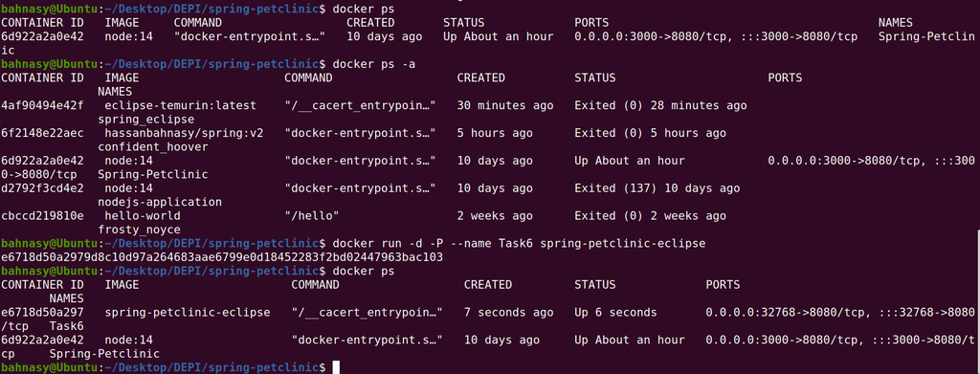Click the scrollbar on the terminal's right edge
The height and width of the screenshot is (374, 980).
977,301
